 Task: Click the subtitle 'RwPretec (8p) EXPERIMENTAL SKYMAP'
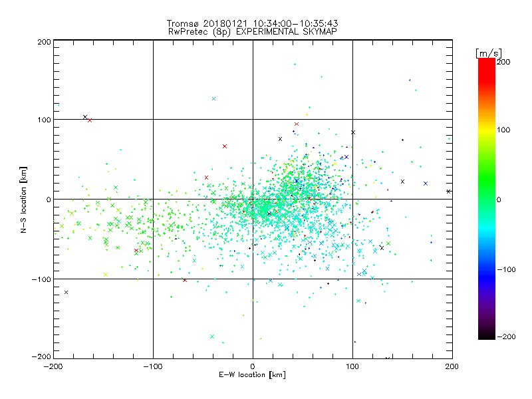(x=253, y=31)
